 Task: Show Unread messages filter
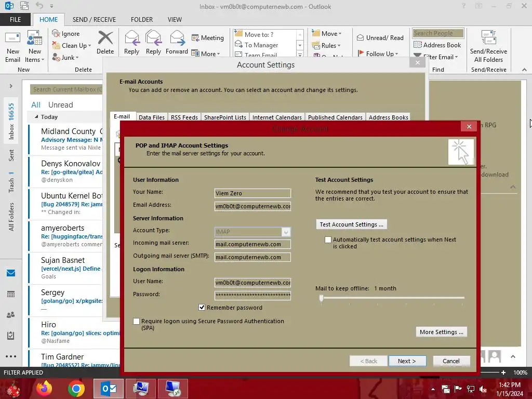click(60, 104)
